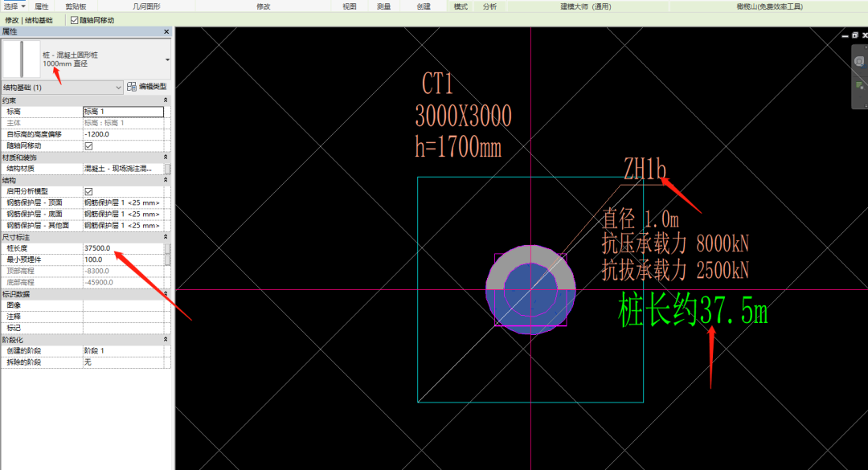Viewport: 868px width, 470px height.
Task: Click the ZH1b pile tag text
Action: 645,169
